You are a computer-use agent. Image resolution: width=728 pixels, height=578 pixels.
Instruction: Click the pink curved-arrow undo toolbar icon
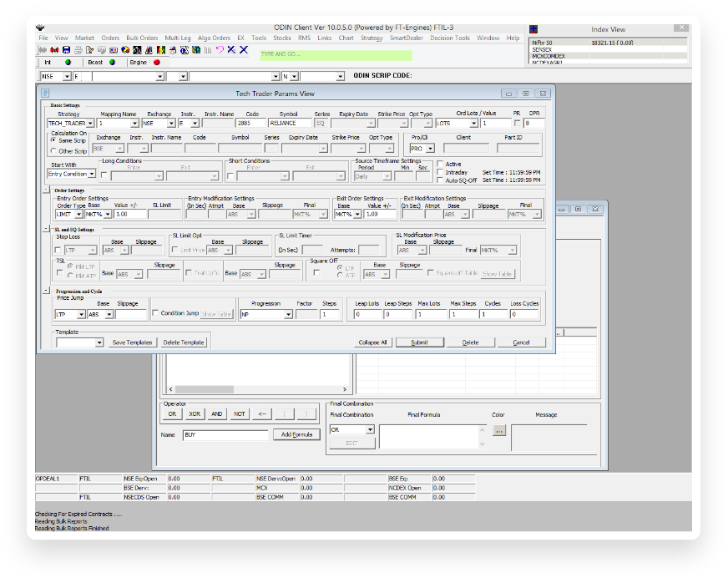[x=220, y=50]
